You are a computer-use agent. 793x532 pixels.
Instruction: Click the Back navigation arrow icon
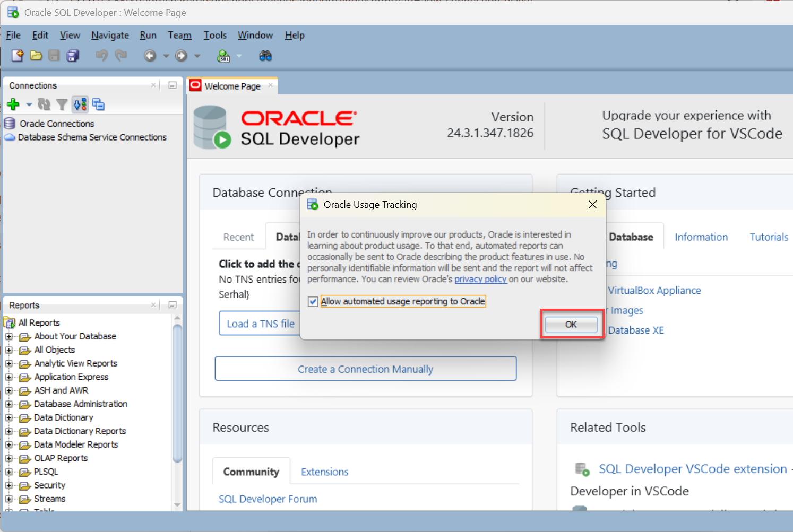(150, 56)
